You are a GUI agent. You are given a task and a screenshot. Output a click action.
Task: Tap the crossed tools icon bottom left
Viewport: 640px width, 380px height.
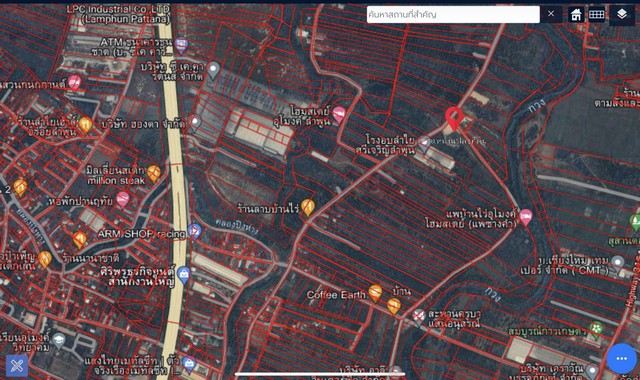point(17,365)
